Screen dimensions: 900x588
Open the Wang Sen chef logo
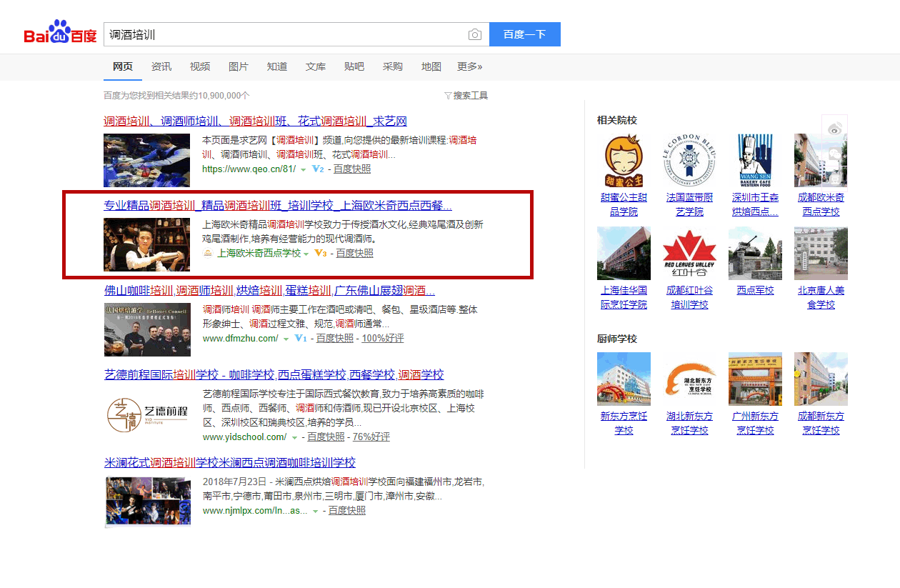pyautogui.click(x=755, y=160)
